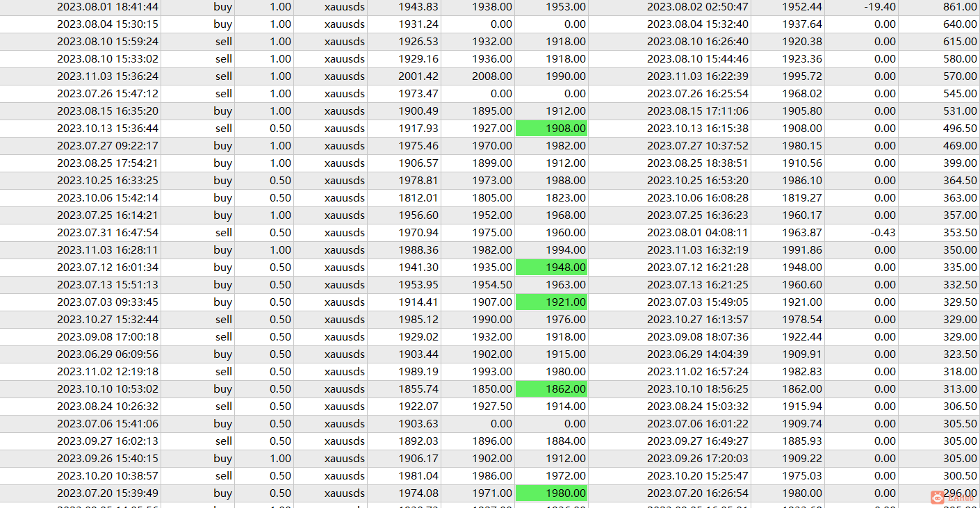This screenshot has width=980, height=508.
Task: Click the take profit value 1994.00
Action: point(566,250)
